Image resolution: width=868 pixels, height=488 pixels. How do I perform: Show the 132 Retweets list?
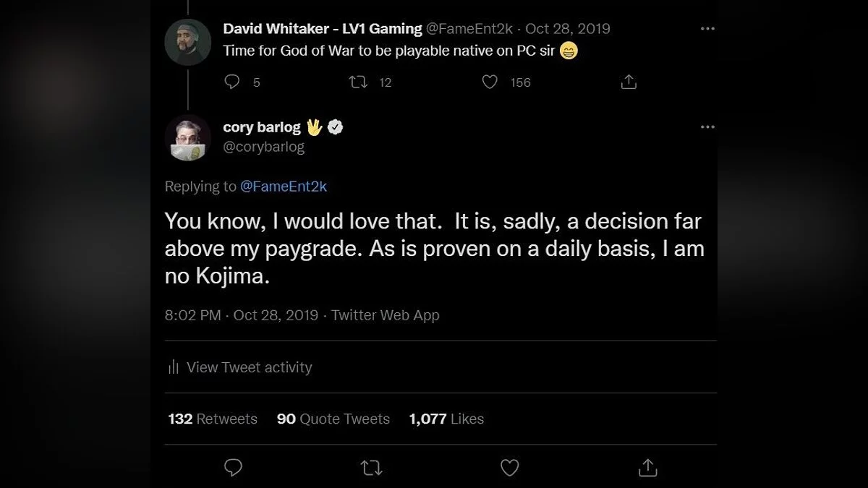213,419
